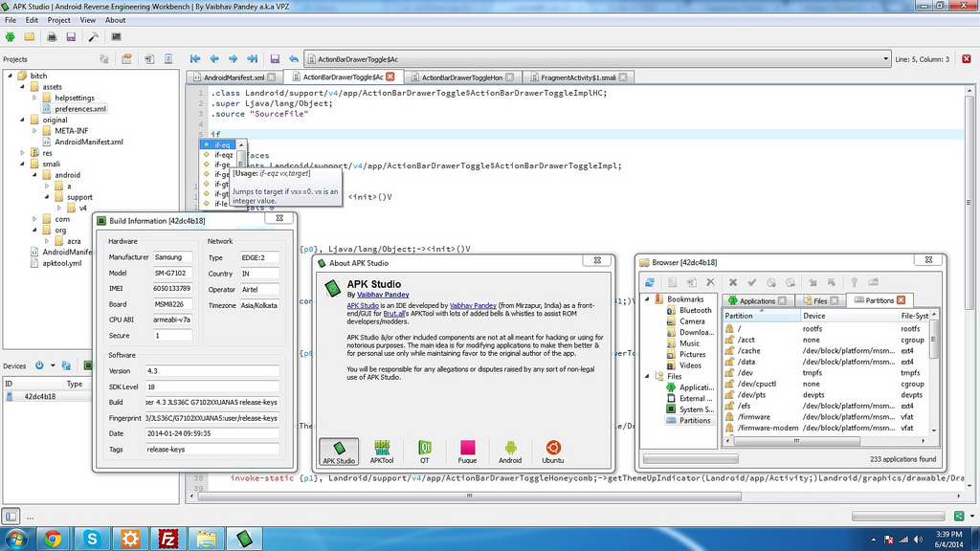
Task: Collapse the 'bitch' project root node
Action: pyautogui.click(x=10, y=76)
